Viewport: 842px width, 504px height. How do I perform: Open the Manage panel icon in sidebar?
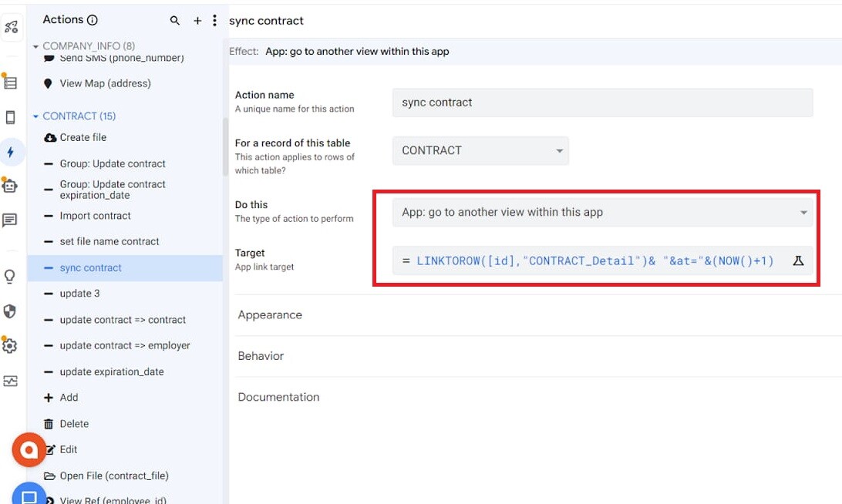12,380
